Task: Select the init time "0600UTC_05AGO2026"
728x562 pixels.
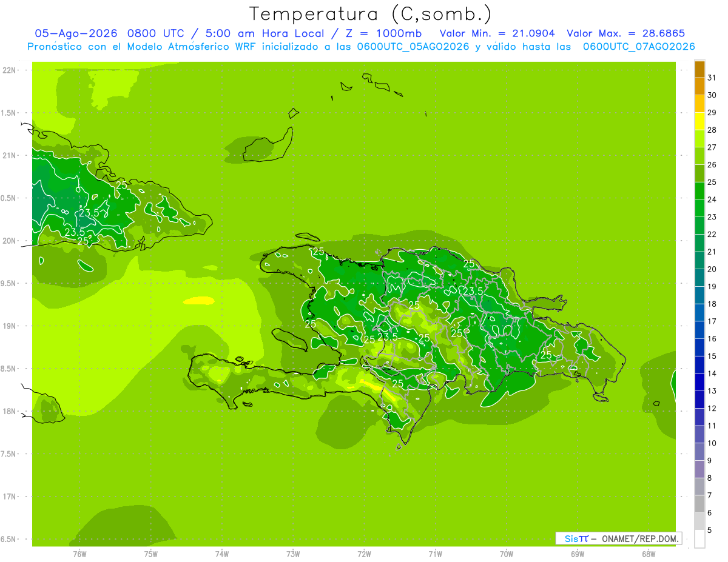Action: 413,47
